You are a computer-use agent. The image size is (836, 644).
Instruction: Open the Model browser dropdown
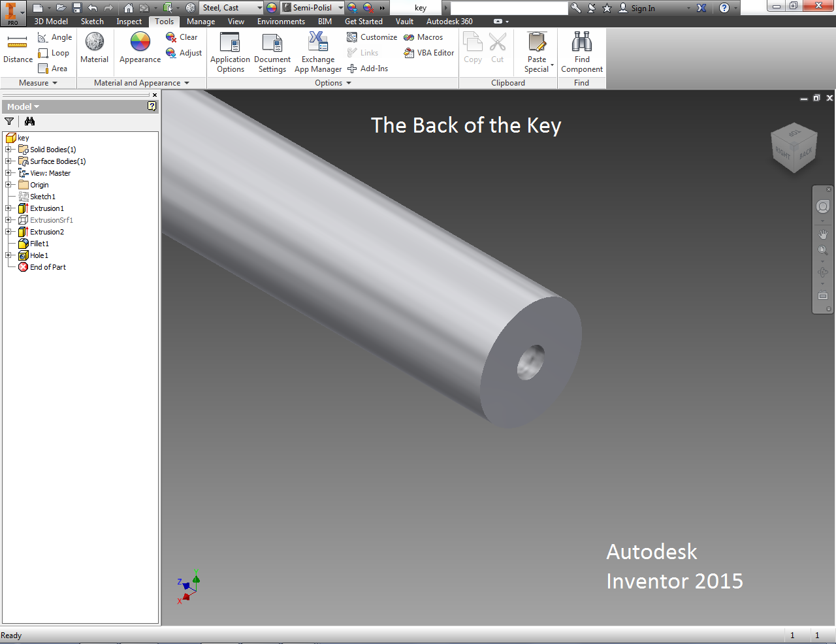click(x=24, y=106)
